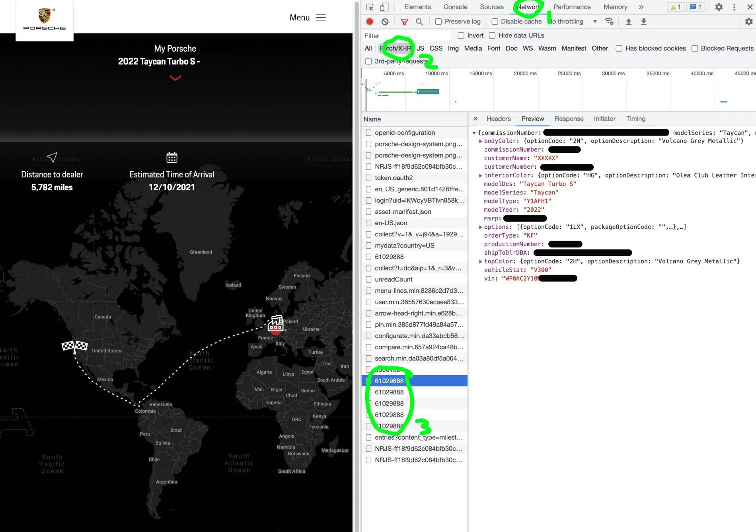
Task: Select the inspect element cursor icon
Action: (x=370, y=7)
